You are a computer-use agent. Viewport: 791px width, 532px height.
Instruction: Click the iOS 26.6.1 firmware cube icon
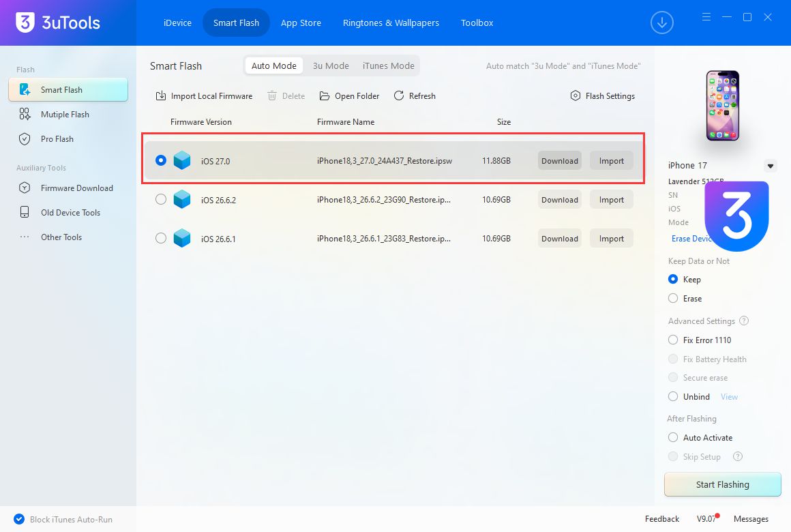(182, 238)
